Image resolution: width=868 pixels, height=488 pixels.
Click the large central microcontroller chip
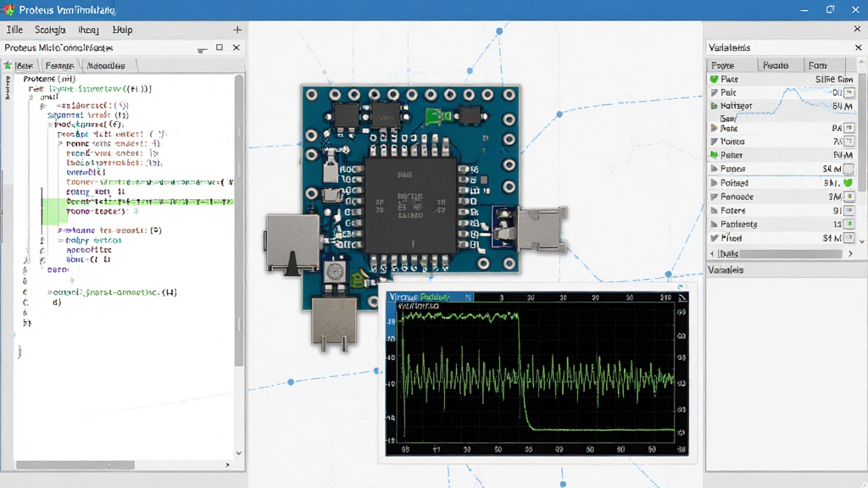[x=410, y=205]
